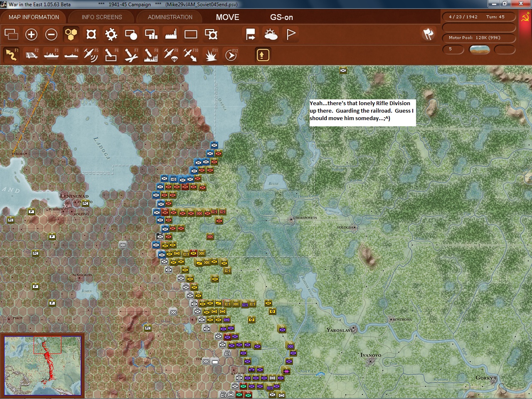The image size is (532, 399).
Task: Switch to the ADMINISTRATION tab
Action: (170, 17)
